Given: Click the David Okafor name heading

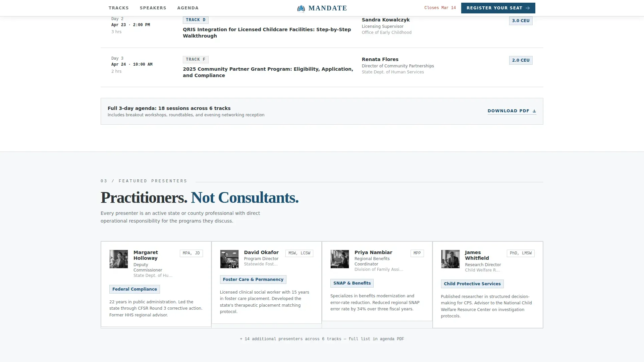Looking at the screenshot, I should [x=261, y=252].
